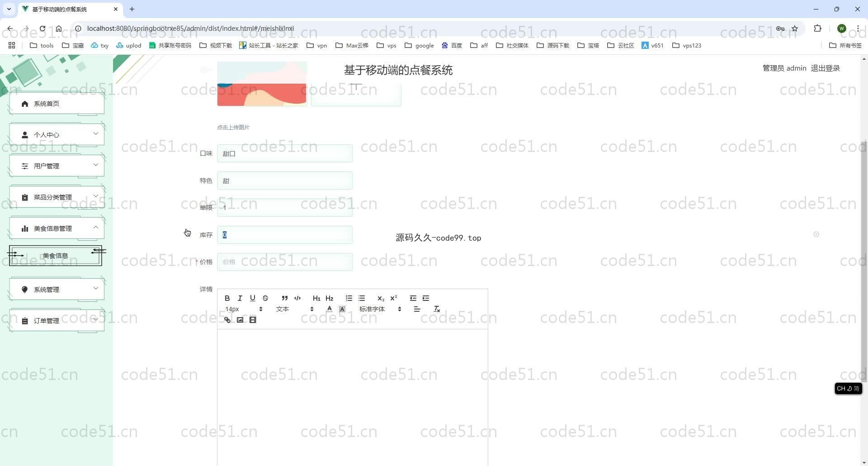Expand the 菜品分类管理 sidebar menu
Screen dimensions: 868x466
[x=57, y=197]
